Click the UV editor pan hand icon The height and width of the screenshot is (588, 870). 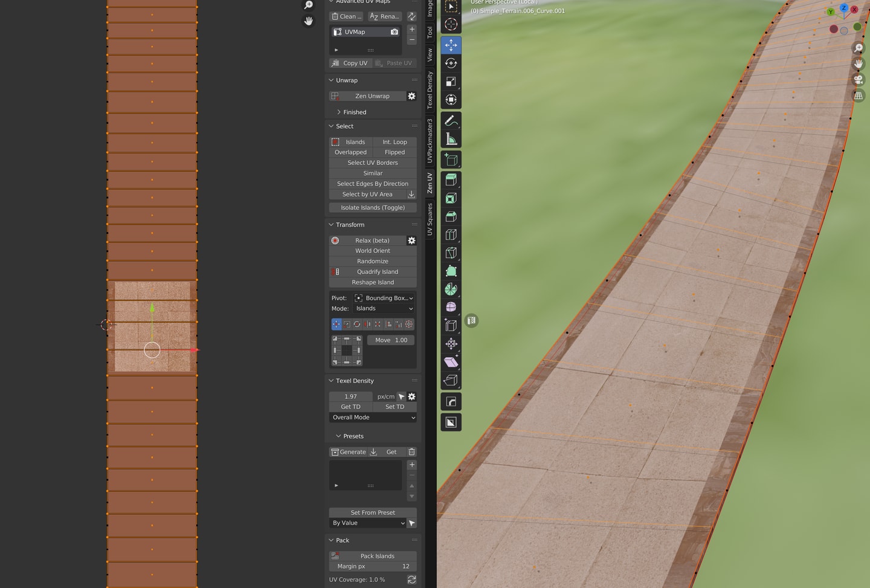click(x=308, y=21)
